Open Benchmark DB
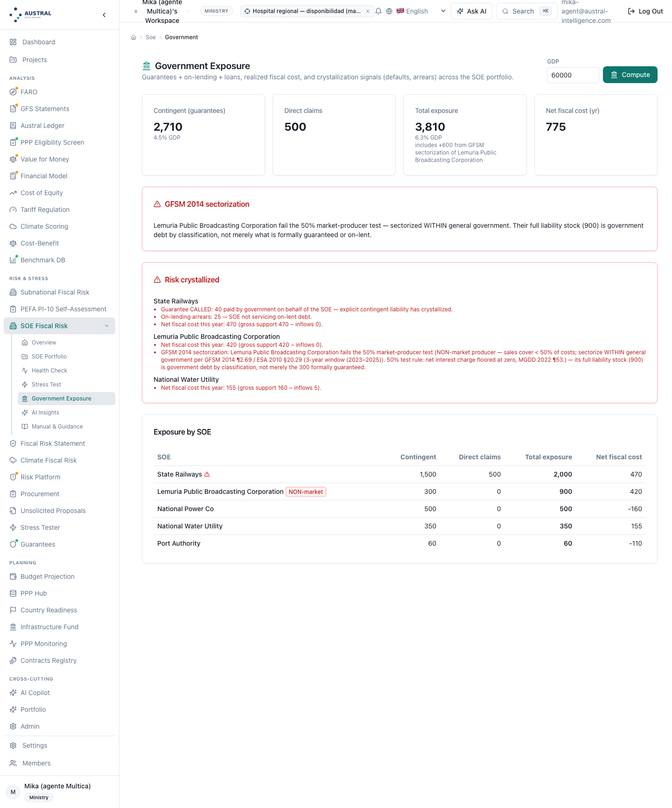Screen dimensions: 672x808 pos(59,260)
